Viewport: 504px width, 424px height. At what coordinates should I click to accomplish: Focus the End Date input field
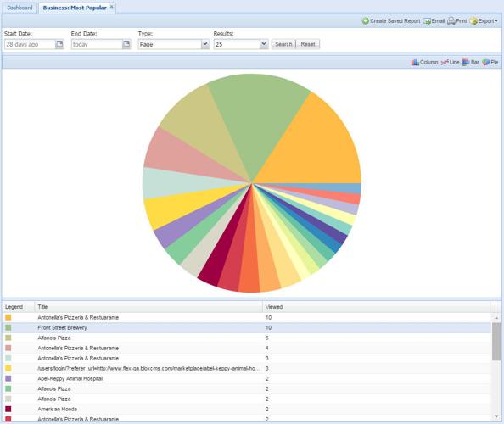pyautogui.click(x=97, y=44)
